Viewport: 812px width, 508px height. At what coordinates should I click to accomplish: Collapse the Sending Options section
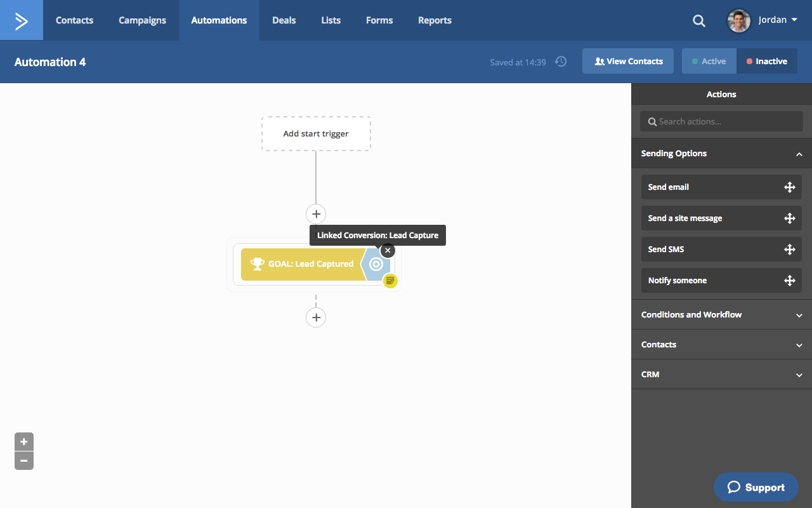799,154
